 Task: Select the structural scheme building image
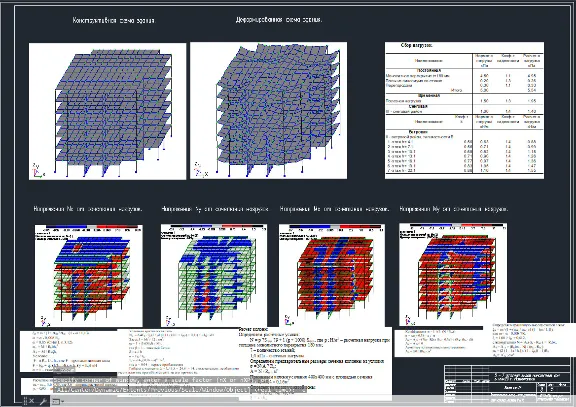click(x=108, y=111)
